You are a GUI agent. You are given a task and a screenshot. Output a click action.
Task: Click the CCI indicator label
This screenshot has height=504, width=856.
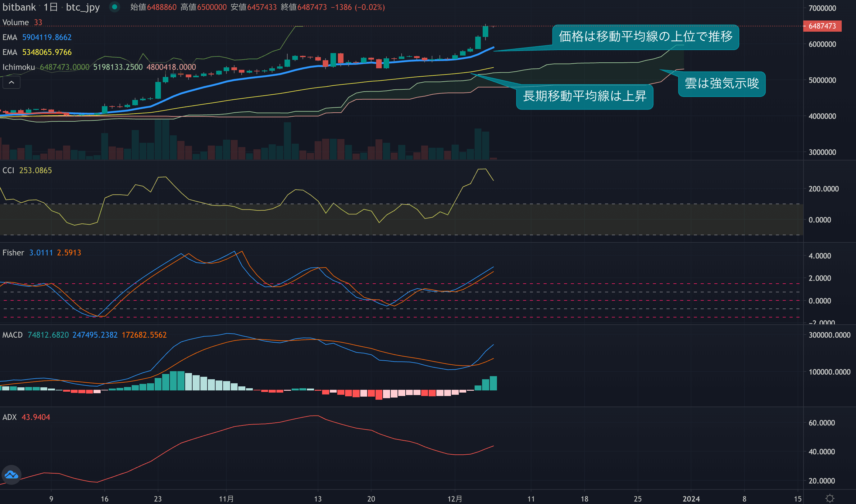(8, 170)
